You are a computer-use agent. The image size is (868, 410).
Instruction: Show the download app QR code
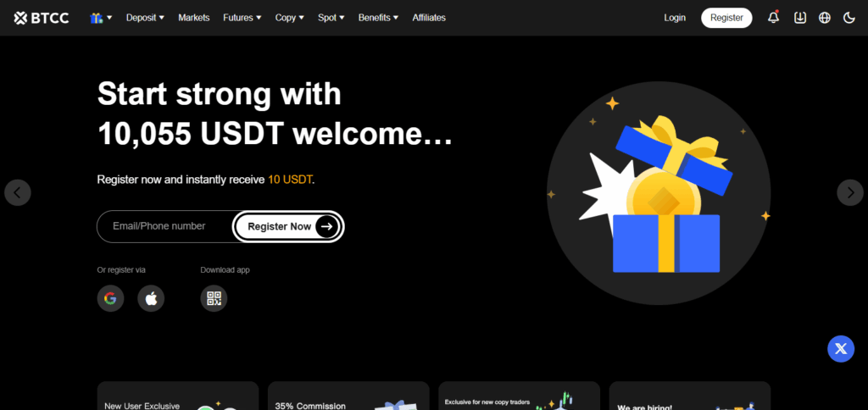pyautogui.click(x=214, y=299)
